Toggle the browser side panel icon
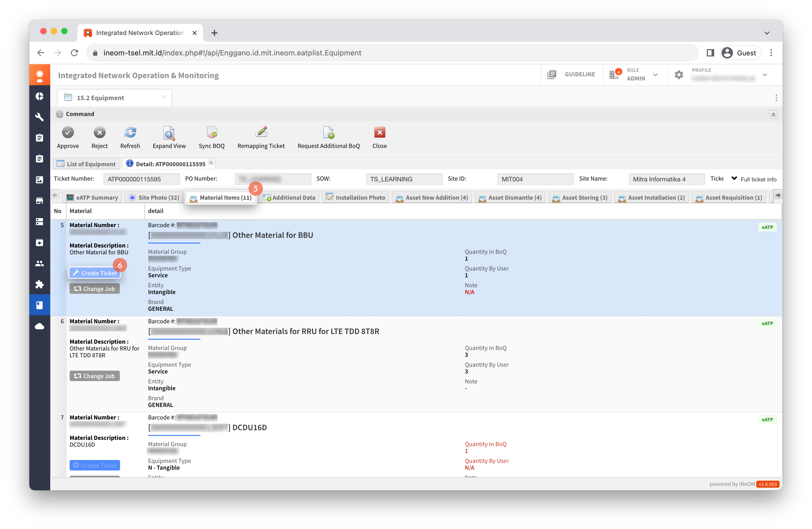The image size is (812, 529). 710,53
